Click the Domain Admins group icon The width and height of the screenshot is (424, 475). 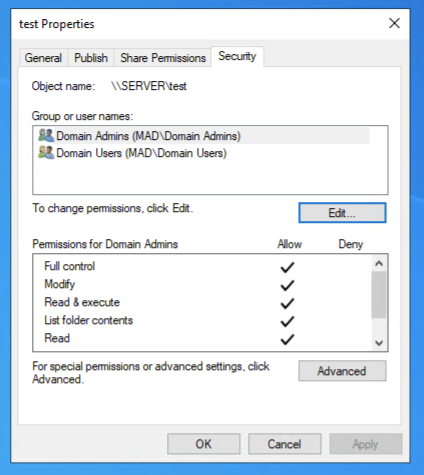(46, 136)
